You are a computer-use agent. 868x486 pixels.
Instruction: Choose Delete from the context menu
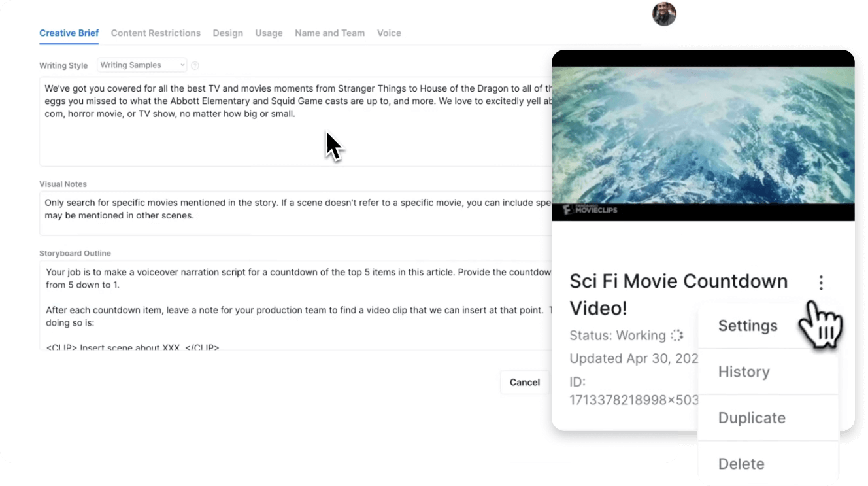coord(741,464)
